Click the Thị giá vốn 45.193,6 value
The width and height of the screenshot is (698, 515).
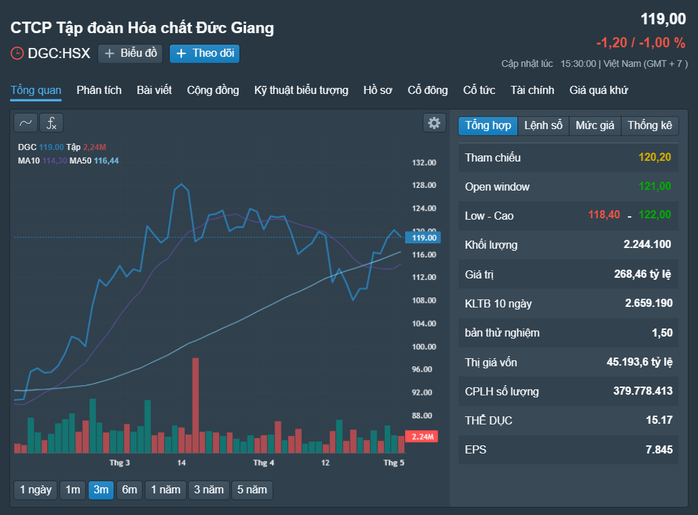pyautogui.click(x=639, y=362)
